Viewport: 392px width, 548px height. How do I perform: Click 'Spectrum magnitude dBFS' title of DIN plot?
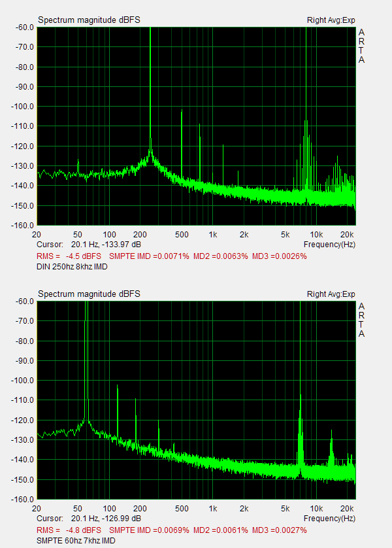pyautogui.click(x=89, y=20)
